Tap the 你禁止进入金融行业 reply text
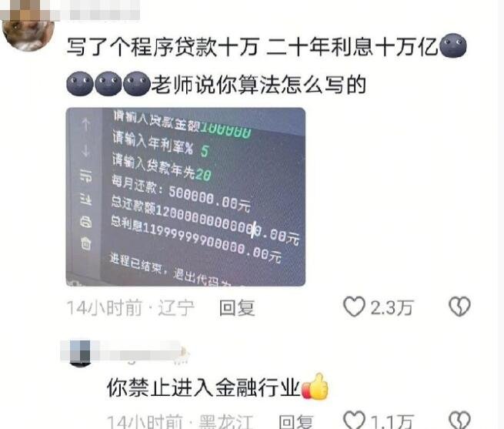The width and height of the screenshot is (504, 429). [x=204, y=387]
